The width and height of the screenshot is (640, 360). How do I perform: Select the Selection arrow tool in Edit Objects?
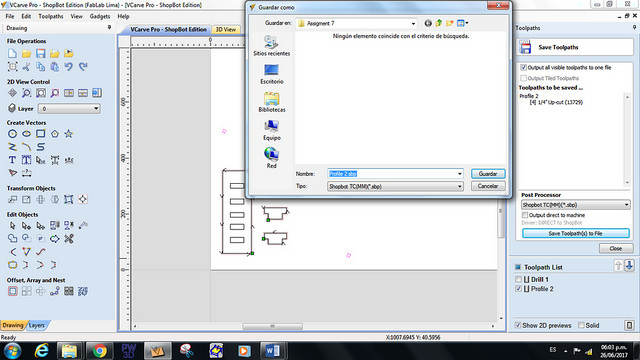click(12, 225)
